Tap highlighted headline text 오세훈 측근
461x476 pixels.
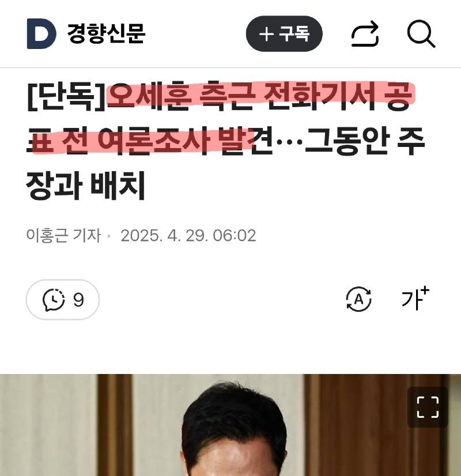182,96
